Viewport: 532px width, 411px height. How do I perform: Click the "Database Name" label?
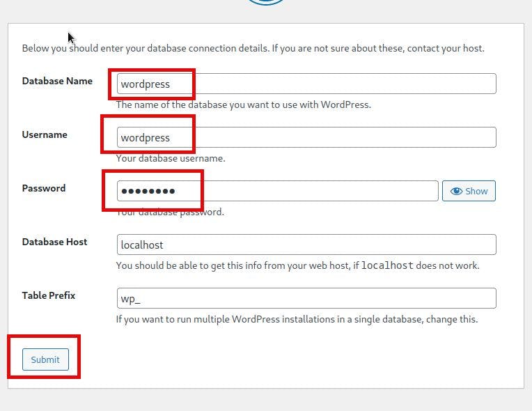click(57, 81)
